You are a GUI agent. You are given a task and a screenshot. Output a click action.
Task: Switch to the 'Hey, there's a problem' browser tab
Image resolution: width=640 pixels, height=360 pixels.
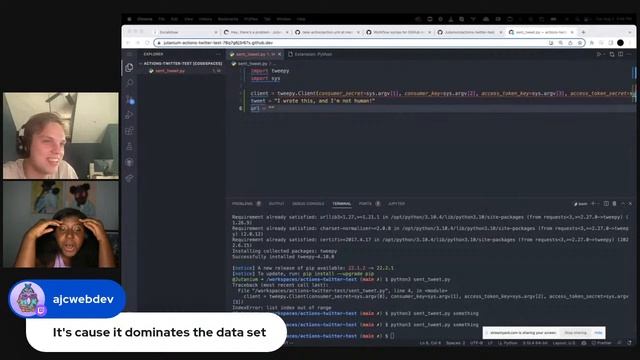coord(256,32)
